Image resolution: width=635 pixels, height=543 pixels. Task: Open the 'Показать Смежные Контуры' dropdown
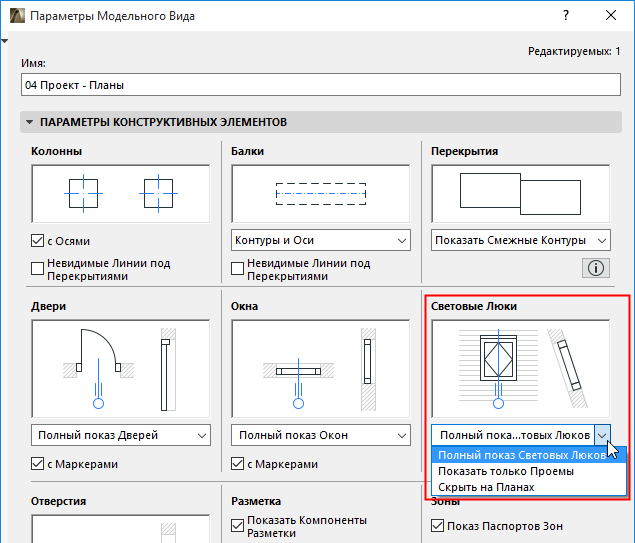click(x=521, y=240)
